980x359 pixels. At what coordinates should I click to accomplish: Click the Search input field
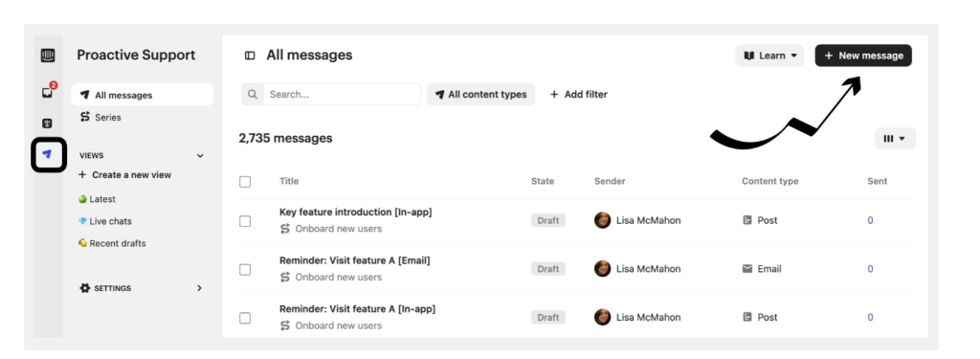pos(342,95)
